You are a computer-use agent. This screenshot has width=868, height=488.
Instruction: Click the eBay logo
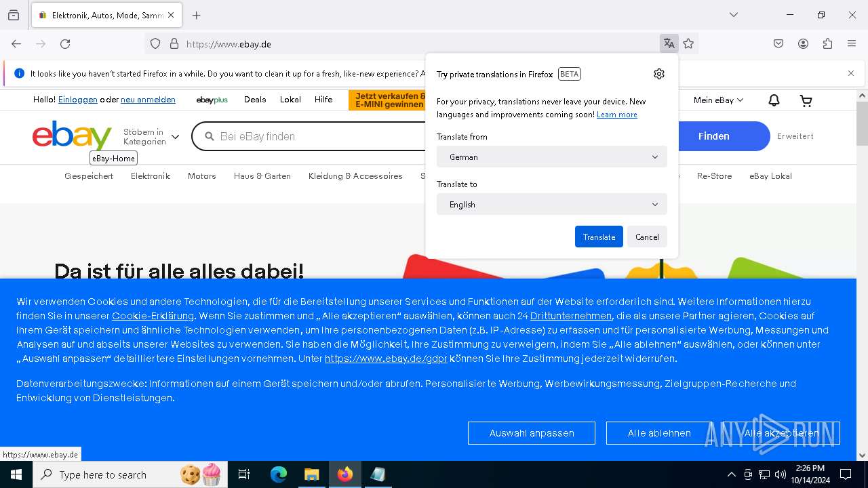pos(72,136)
